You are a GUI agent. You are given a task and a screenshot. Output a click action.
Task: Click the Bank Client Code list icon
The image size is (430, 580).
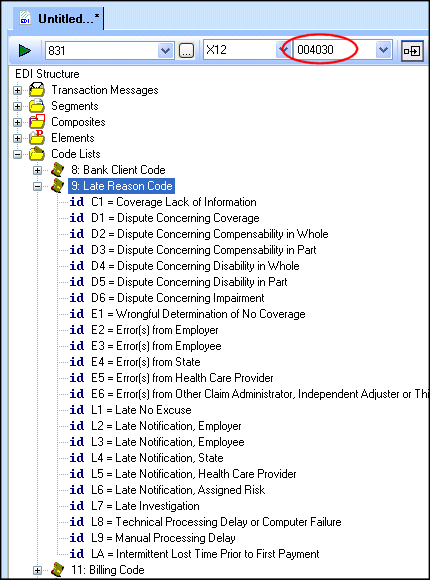(x=57, y=170)
